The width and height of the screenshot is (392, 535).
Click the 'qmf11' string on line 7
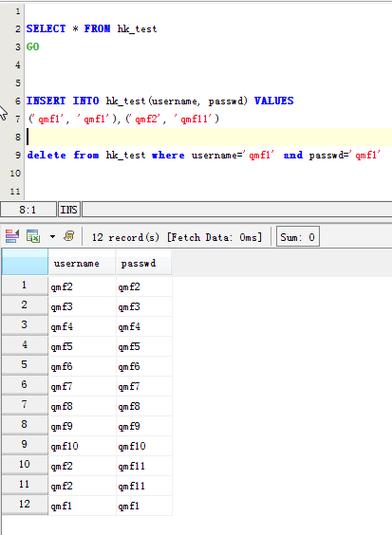pyautogui.click(x=193, y=119)
